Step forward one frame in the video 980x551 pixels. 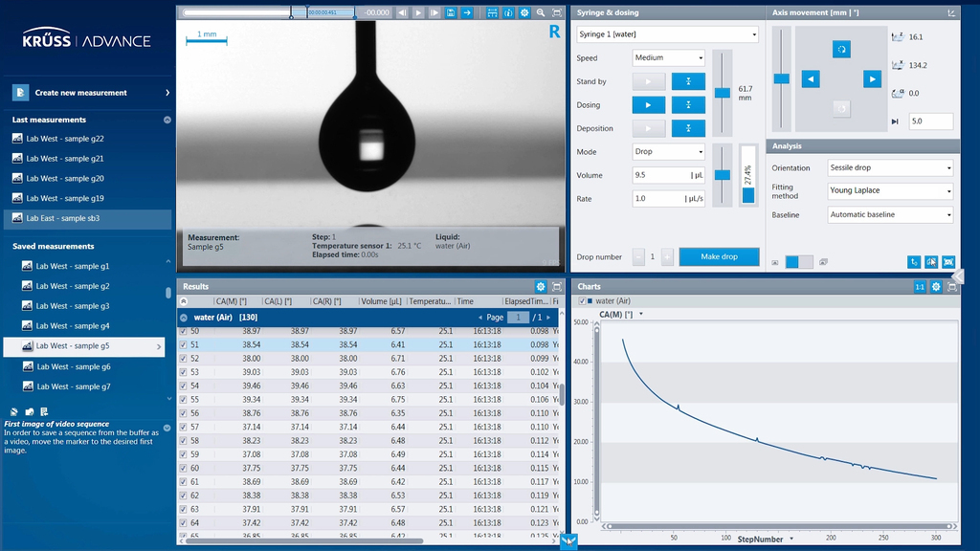click(x=434, y=11)
